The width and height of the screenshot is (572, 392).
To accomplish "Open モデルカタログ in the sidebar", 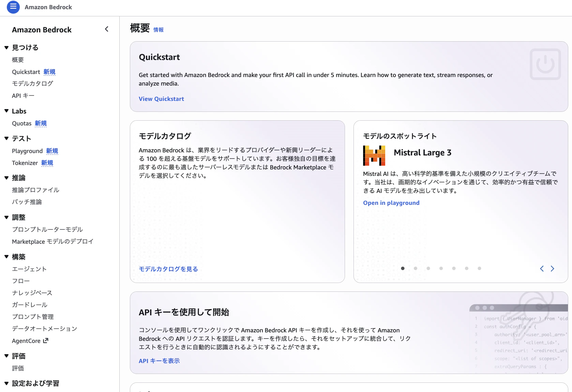I will pos(33,84).
